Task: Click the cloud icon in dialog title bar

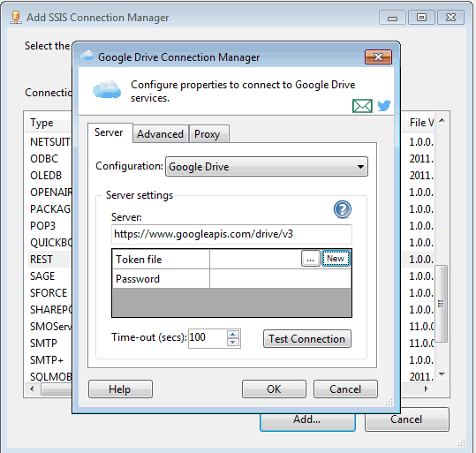Action: (87, 57)
